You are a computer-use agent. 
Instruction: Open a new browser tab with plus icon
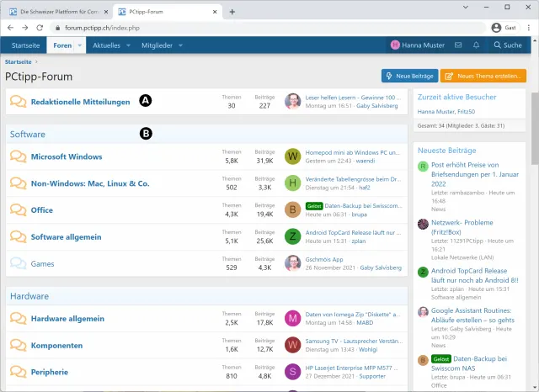232,12
